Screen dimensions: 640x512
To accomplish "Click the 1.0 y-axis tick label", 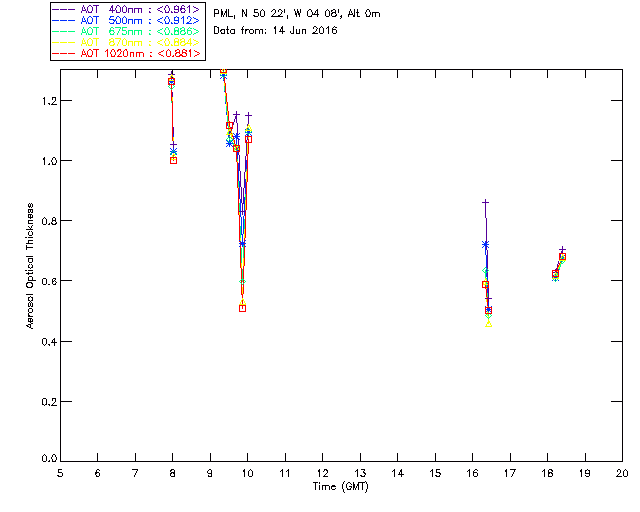I will tap(49, 161).
